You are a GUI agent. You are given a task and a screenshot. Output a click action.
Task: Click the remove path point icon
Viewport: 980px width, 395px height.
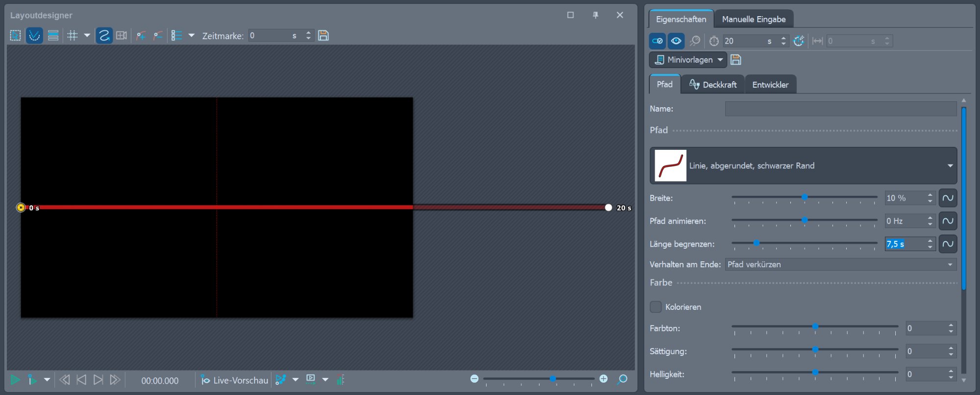click(x=158, y=36)
